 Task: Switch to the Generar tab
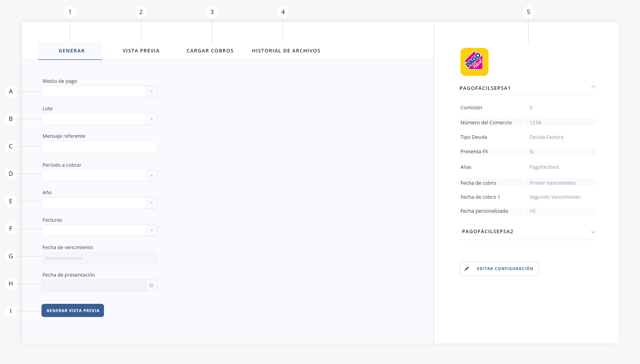point(70,51)
